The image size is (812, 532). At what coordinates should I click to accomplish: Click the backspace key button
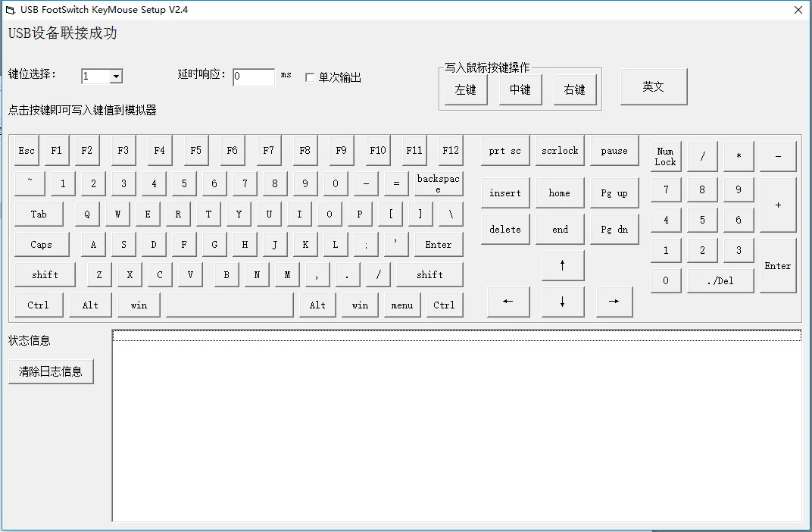(x=438, y=184)
